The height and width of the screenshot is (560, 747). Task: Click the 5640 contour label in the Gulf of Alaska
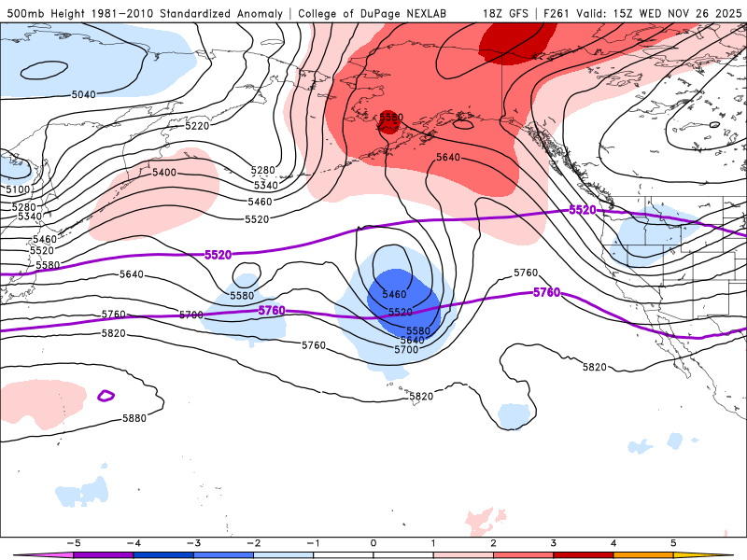click(448, 157)
